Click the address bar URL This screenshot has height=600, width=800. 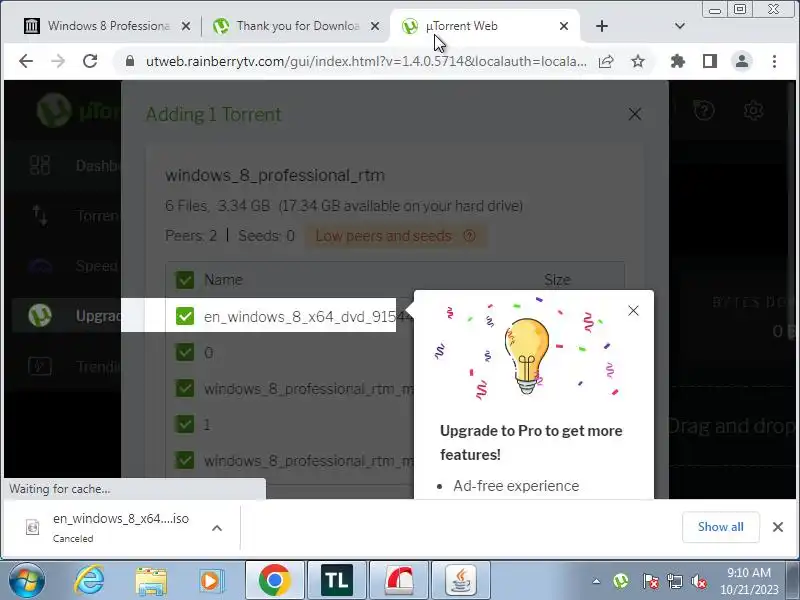(366, 61)
